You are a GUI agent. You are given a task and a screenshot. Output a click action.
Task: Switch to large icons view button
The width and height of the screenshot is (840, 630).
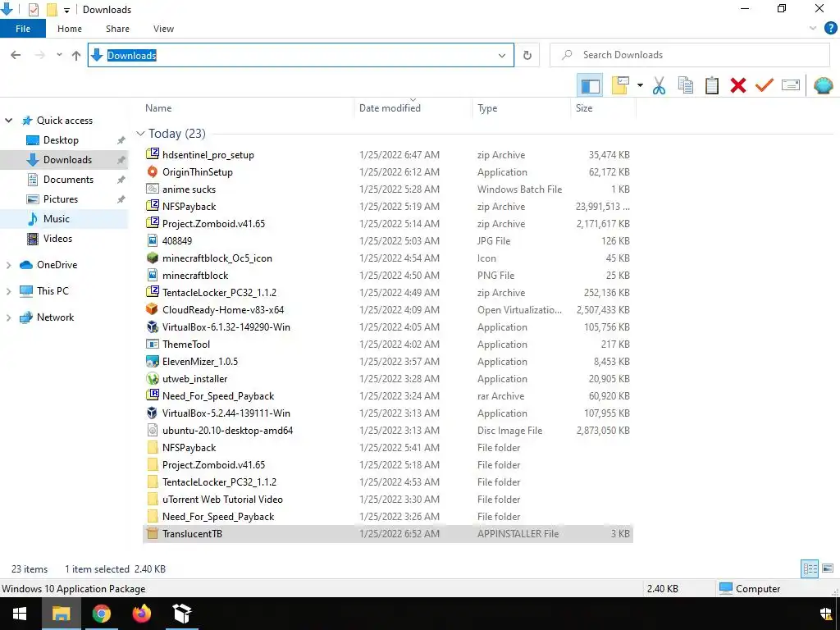click(x=828, y=568)
